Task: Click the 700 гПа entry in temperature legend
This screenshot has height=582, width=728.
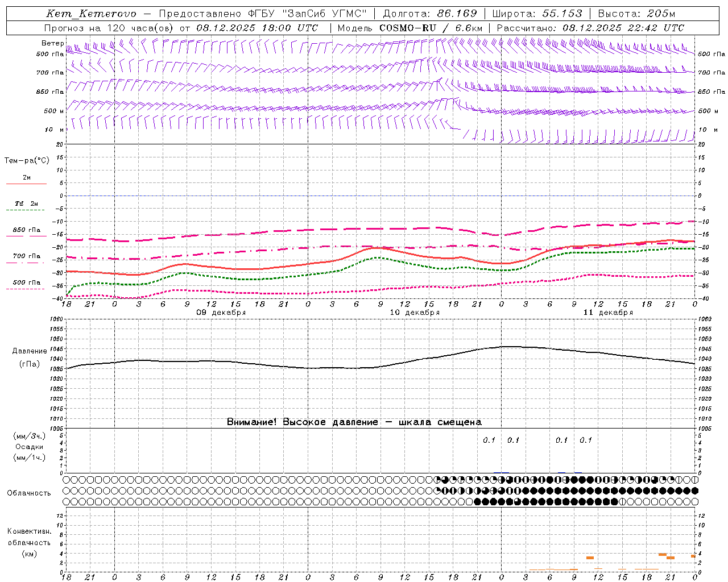Action: (26, 259)
